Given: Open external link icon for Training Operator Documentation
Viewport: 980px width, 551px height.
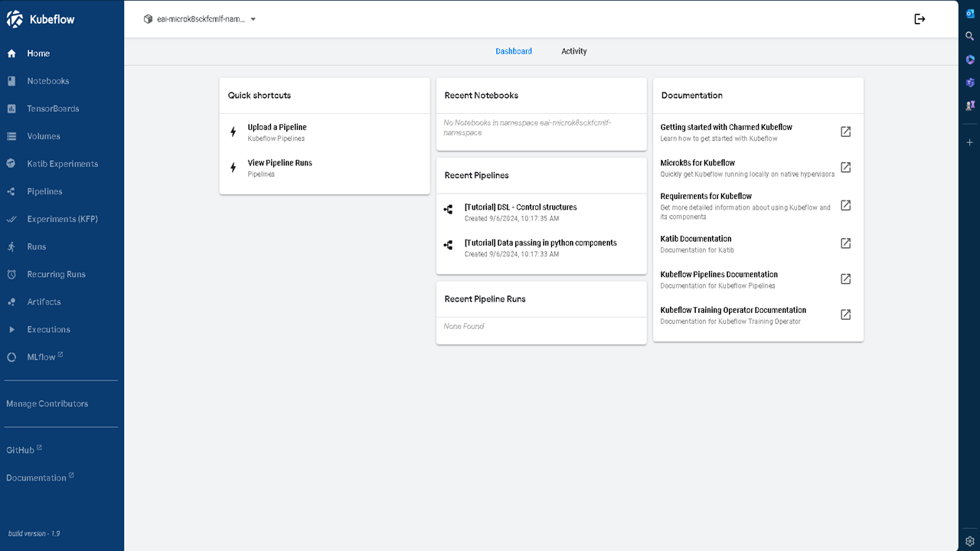Looking at the screenshot, I should coord(846,315).
